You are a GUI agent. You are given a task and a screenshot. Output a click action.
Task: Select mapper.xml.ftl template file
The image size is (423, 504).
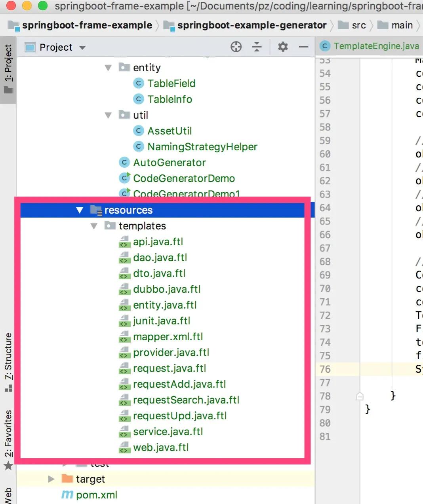[x=168, y=337]
